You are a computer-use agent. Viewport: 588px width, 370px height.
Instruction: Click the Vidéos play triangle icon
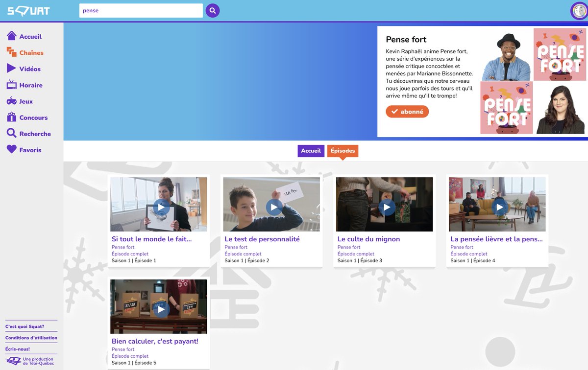[11, 69]
